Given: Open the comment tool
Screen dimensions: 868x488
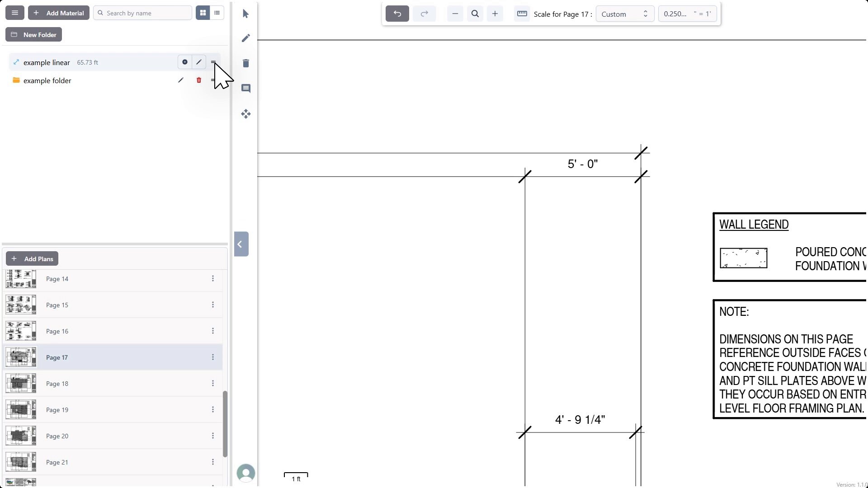Looking at the screenshot, I should point(246,89).
